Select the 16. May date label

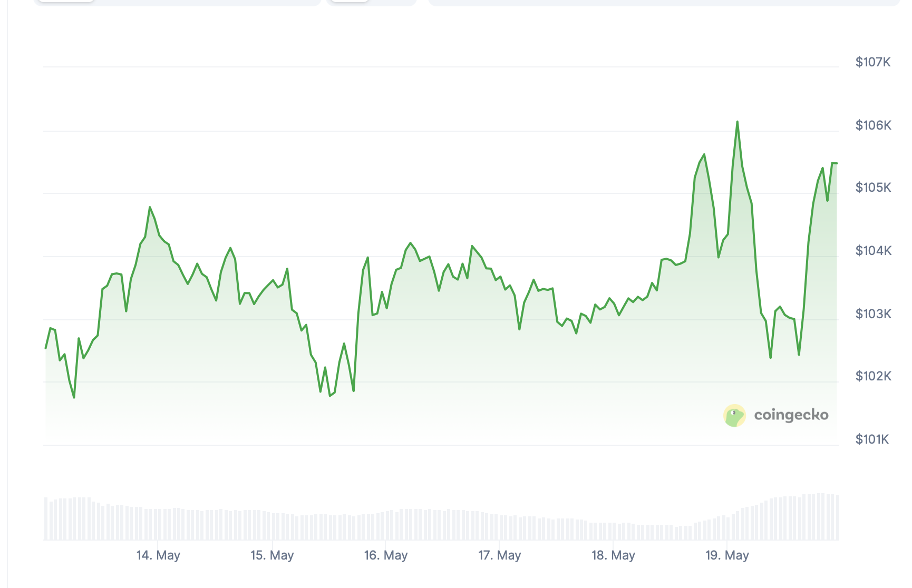[x=386, y=555]
